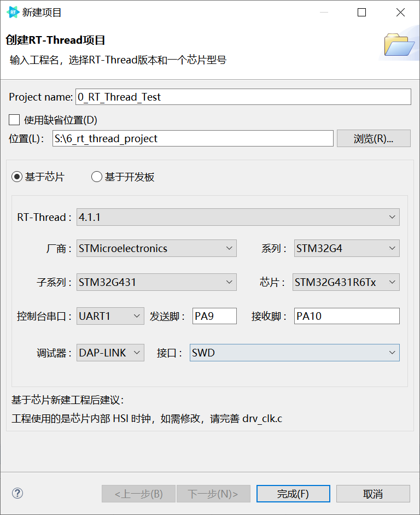This screenshot has width=420, height=515.
Task: Enable the 使用缺省位置(D) checkbox
Action: 13,120
